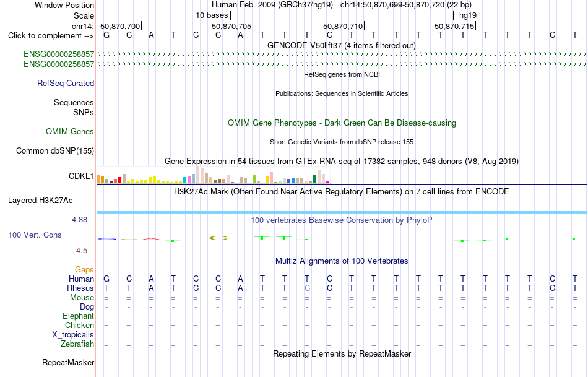The image size is (588, 377).
Task: Click the X_tropicalis species row label
Action: (x=73, y=335)
